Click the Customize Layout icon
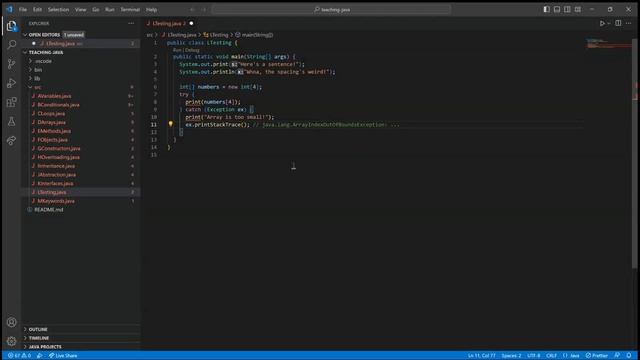 coord(578,9)
